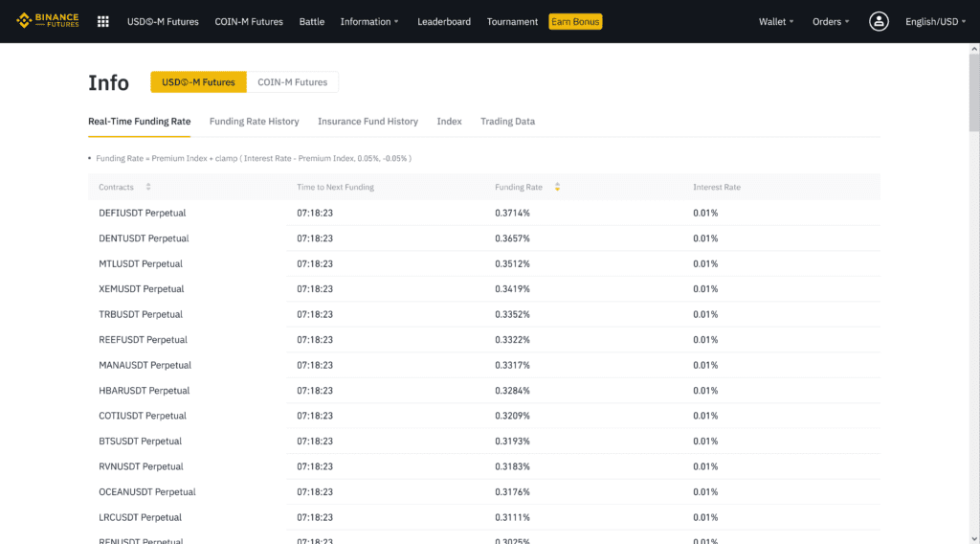Open REEFUSDT Perpetual contract

143,340
